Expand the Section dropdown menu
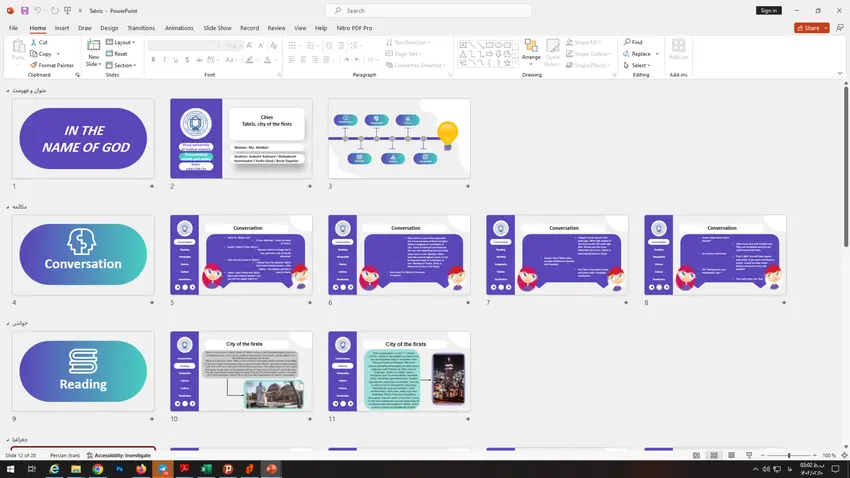This screenshot has height=478, width=850. (x=121, y=65)
